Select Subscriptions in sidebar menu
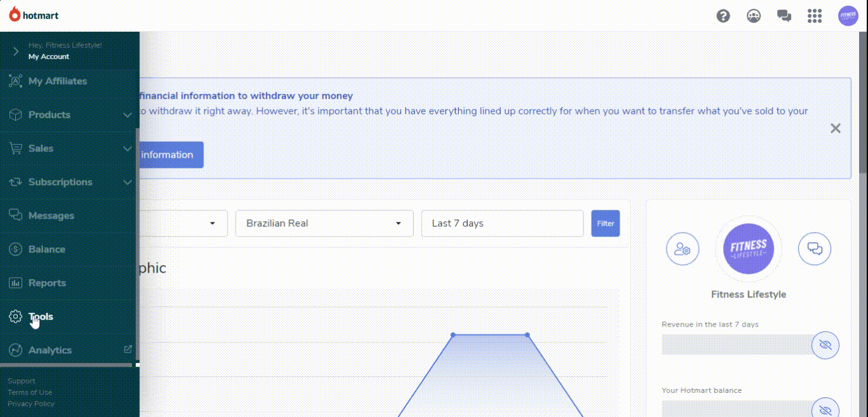This screenshot has height=417, width=868. pos(60,182)
